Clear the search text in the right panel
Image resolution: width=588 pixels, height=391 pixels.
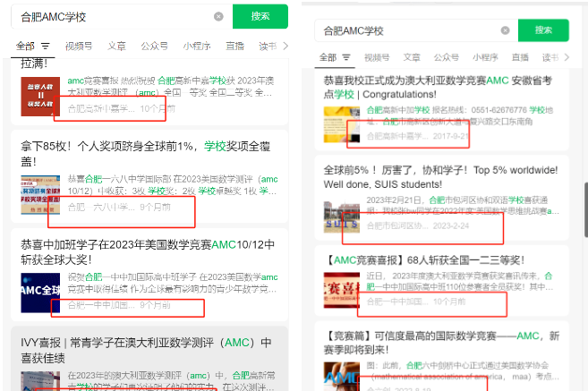point(505,30)
